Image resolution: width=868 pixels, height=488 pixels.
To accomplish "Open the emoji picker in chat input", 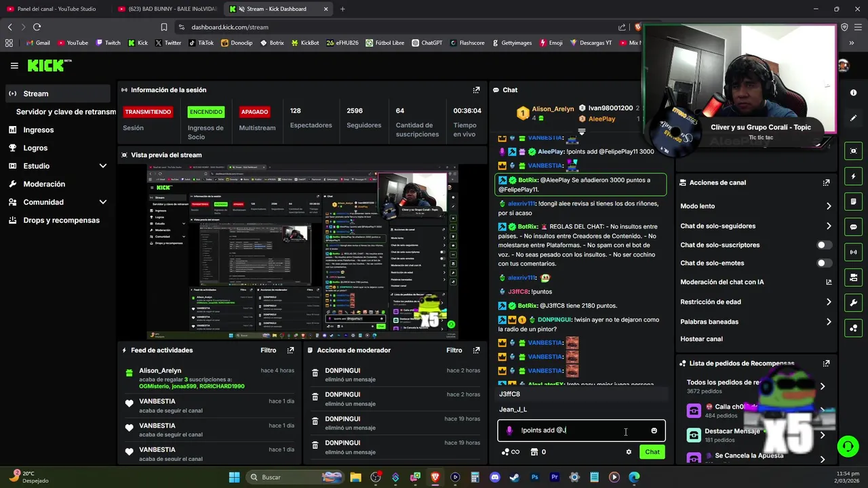I will tap(654, 430).
